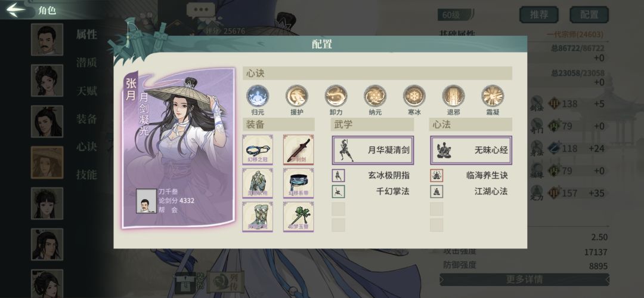Viewport: 644px width, 298px height.
Task: Open the 如梦玉簪 hairpin equipment slot
Action: click(299, 217)
